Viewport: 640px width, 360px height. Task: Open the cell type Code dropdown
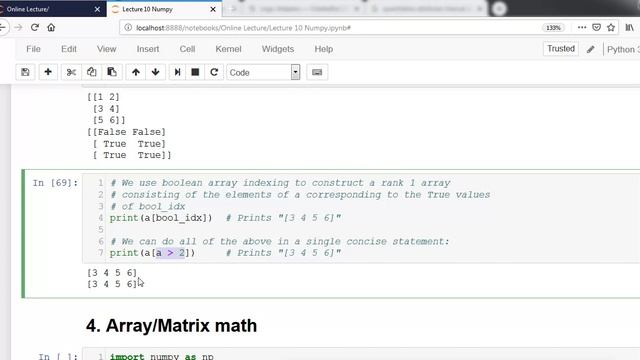coord(263,72)
